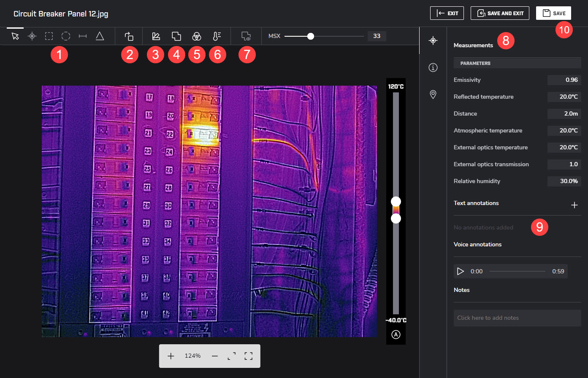Click the Save and Exit button

500,13
